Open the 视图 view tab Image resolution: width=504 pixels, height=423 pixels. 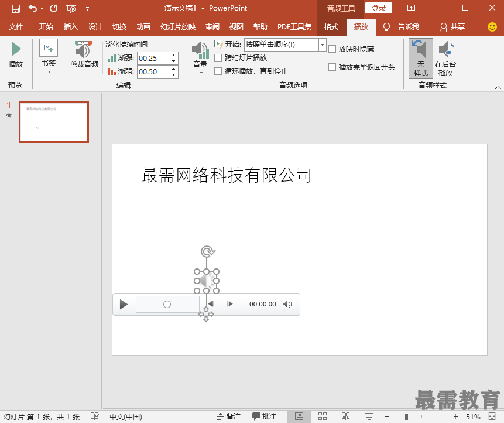(x=236, y=27)
